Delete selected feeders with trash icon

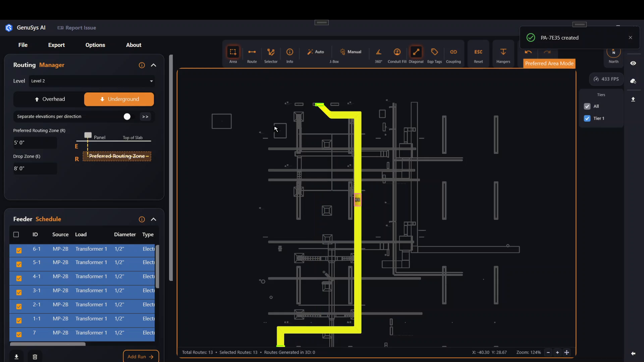click(35, 357)
